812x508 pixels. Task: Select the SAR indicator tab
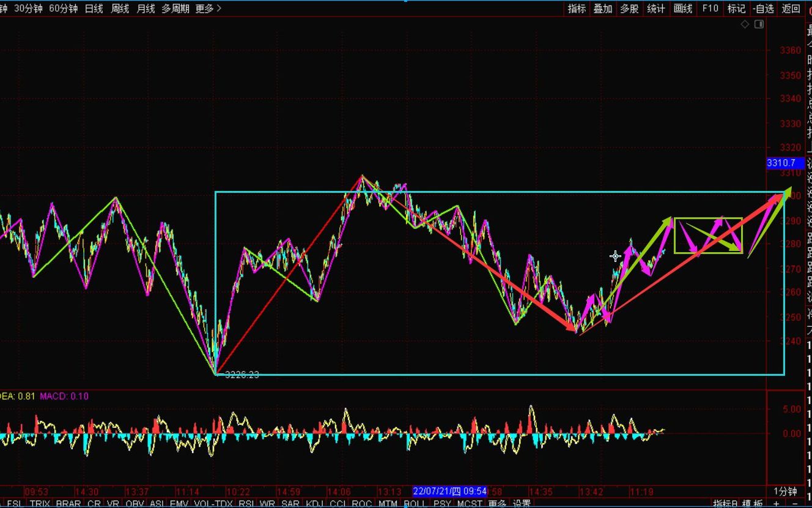coord(290,504)
